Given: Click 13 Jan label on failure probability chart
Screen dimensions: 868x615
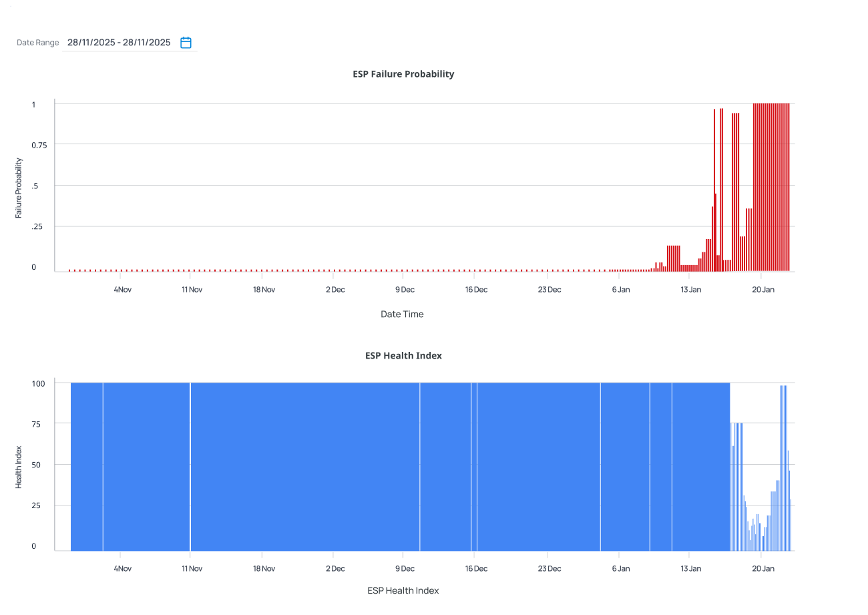Looking at the screenshot, I should pos(691,290).
